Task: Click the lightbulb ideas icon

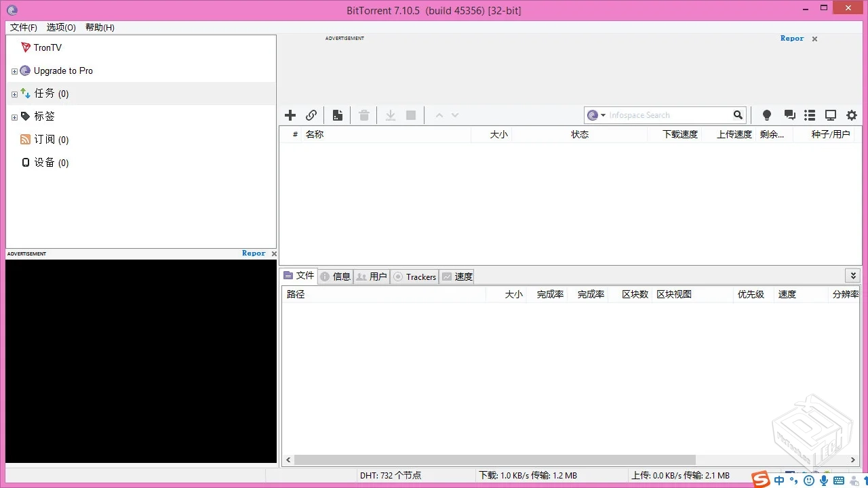Action: (x=766, y=115)
